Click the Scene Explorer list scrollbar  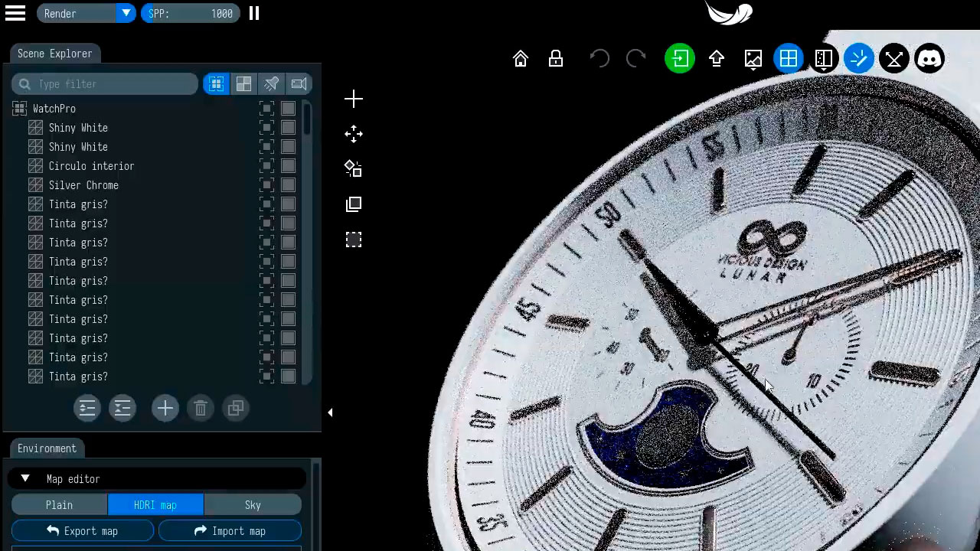click(307, 119)
